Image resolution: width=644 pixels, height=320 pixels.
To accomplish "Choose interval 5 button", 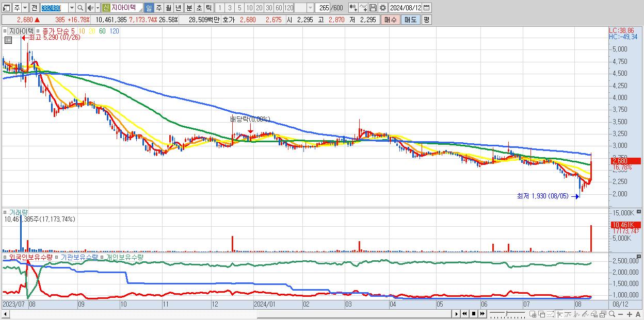I will [x=239, y=8].
